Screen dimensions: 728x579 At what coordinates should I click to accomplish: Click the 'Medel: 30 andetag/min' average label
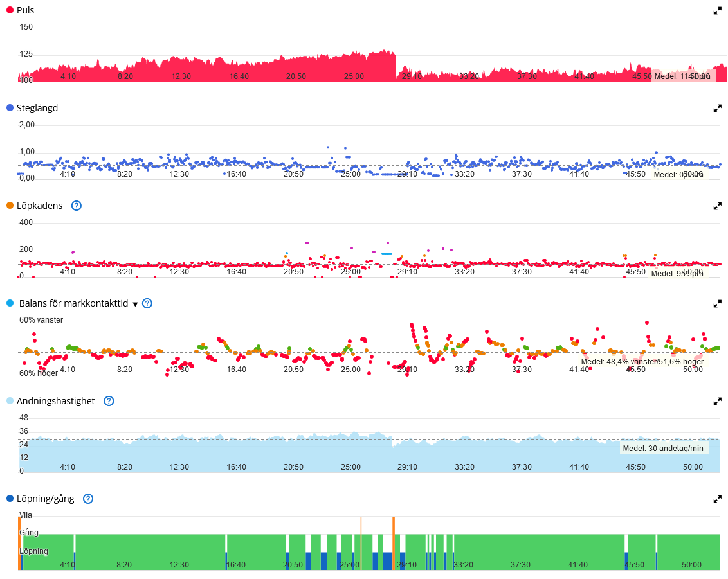(663, 448)
